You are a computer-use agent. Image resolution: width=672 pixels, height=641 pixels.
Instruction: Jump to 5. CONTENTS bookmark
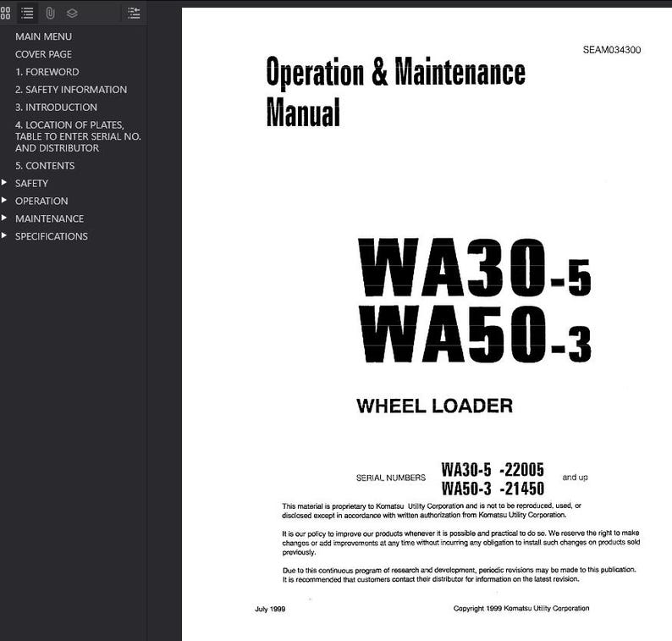click(x=45, y=165)
